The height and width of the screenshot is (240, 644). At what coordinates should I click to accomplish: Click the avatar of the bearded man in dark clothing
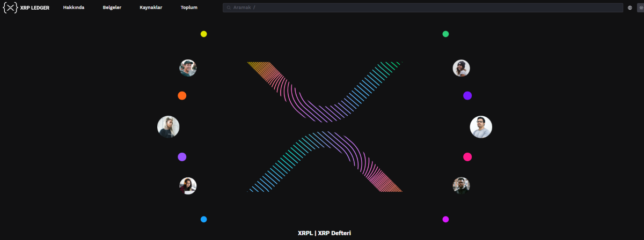click(x=461, y=186)
